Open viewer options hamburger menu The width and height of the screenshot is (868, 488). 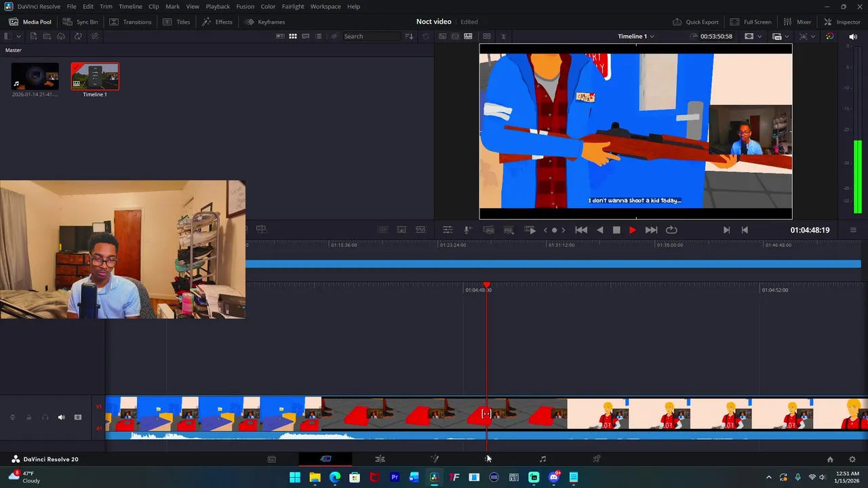pos(853,230)
